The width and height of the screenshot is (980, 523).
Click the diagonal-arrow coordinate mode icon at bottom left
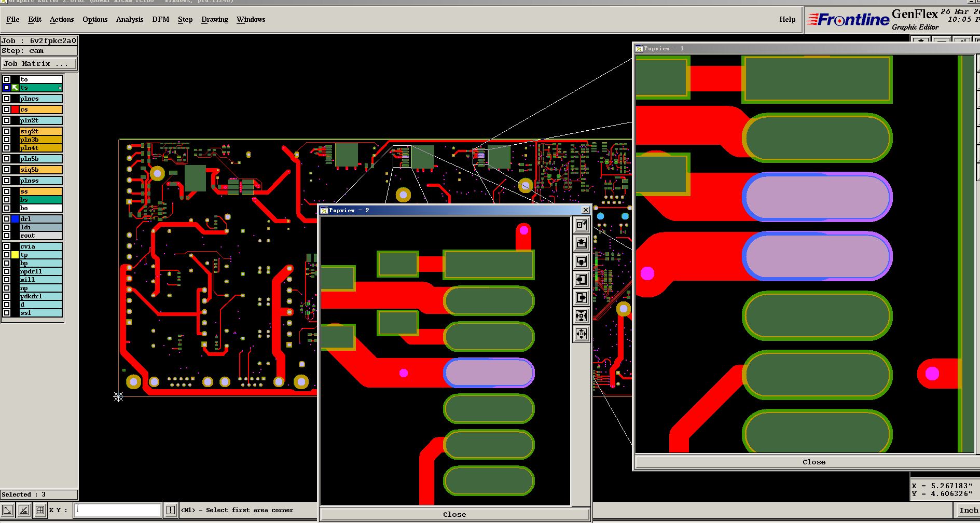click(x=7, y=510)
